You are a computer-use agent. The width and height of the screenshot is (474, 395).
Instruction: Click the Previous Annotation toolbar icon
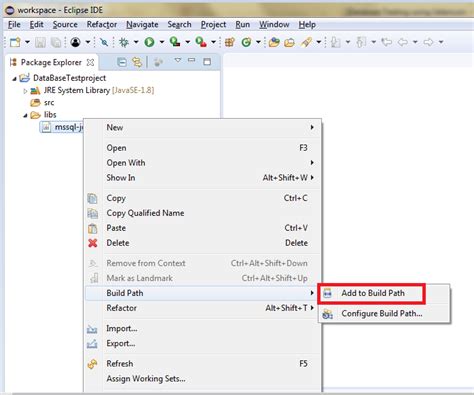pyautogui.click(x=361, y=42)
